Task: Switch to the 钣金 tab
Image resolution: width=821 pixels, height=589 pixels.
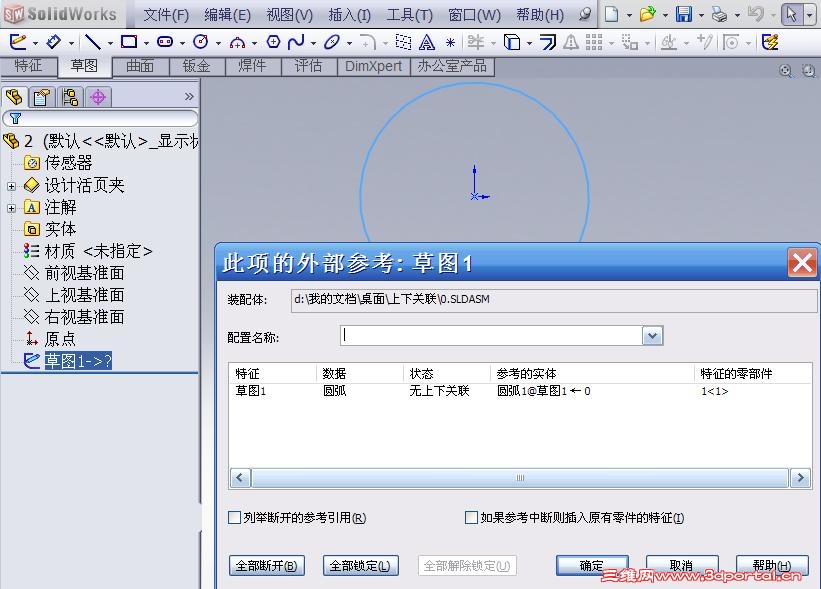Action: click(197, 66)
